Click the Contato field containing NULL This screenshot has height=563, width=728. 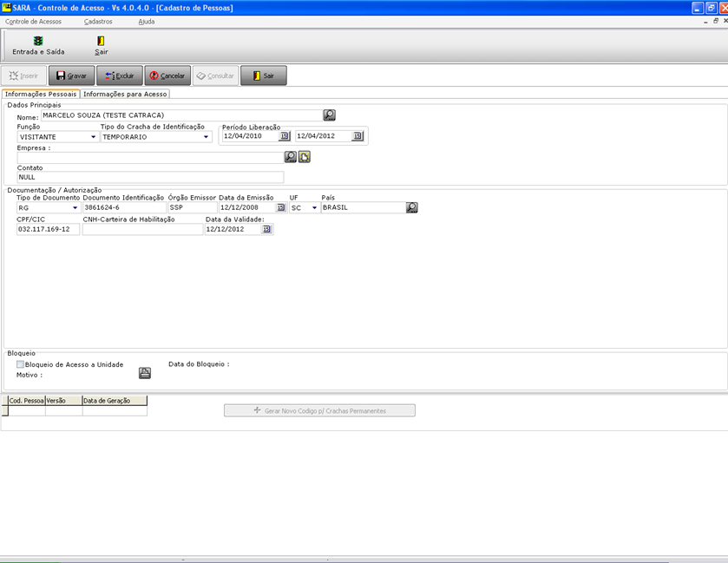tap(150, 177)
